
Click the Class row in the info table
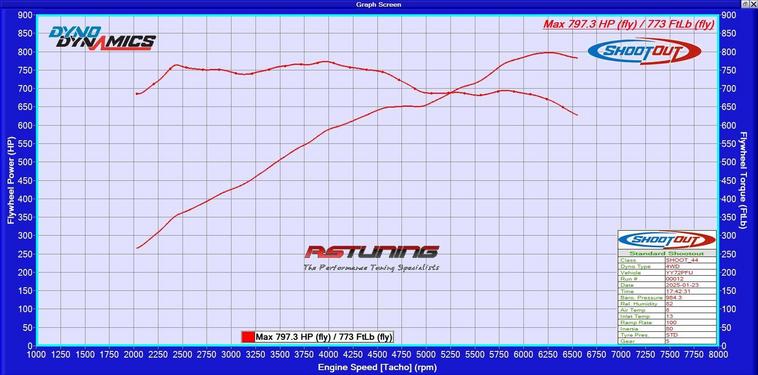coord(667,260)
